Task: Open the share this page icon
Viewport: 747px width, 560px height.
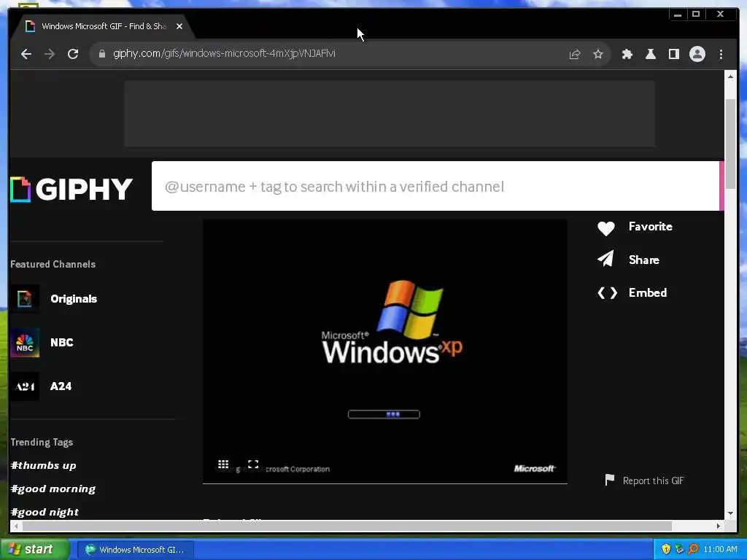Action: (x=575, y=54)
